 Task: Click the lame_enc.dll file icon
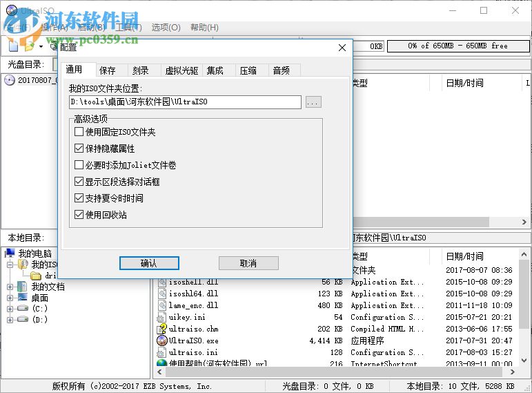click(x=162, y=305)
